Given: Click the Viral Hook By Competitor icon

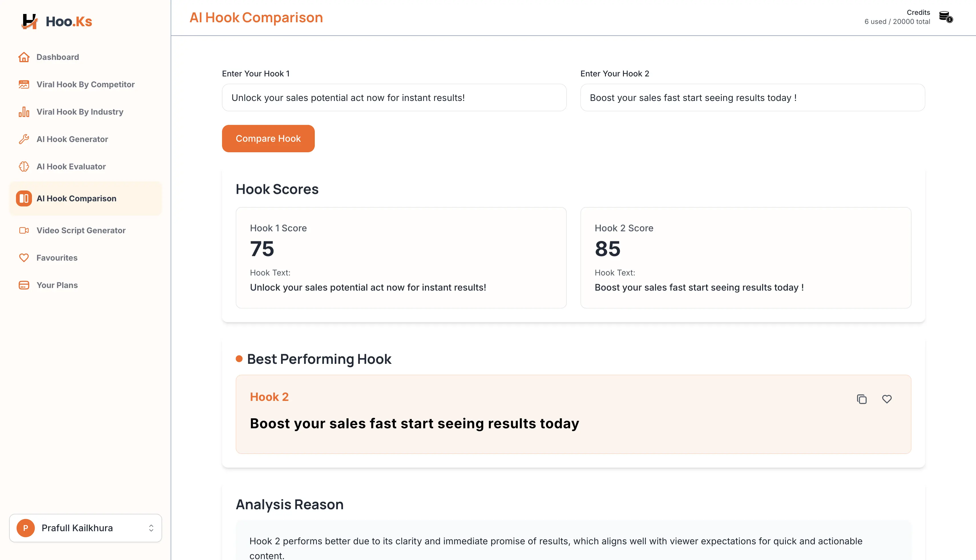Looking at the screenshot, I should click(24, 84).
